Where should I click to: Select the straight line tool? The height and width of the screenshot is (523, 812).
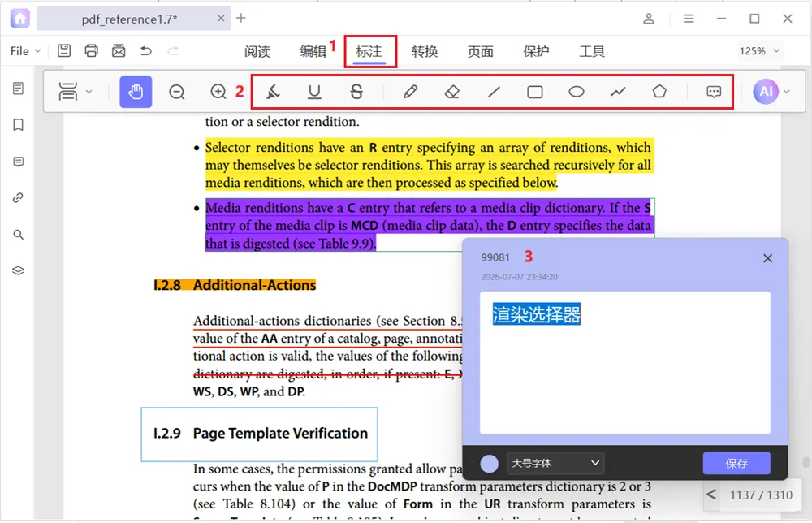pyautogui.click(x=494, y=92)
